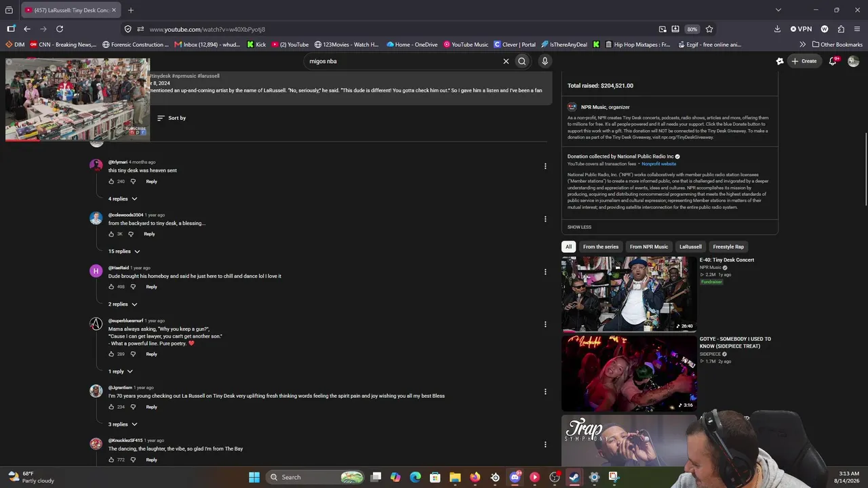Screen dimensions: 868x488
Task: Collapse fundraiser details with SHOW LESS
Action: 579,227
